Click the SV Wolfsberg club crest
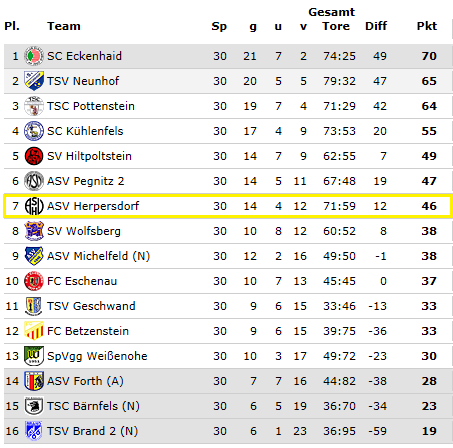The width and height of the screenshot is (453, 448). (x=34, y=231)
